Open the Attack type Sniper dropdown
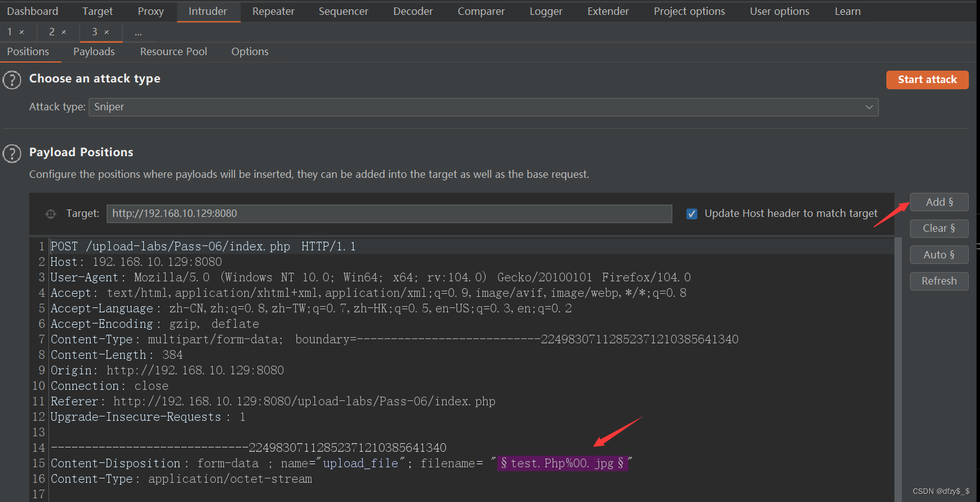Screen dimensions: 980x502 click(484, 107)
